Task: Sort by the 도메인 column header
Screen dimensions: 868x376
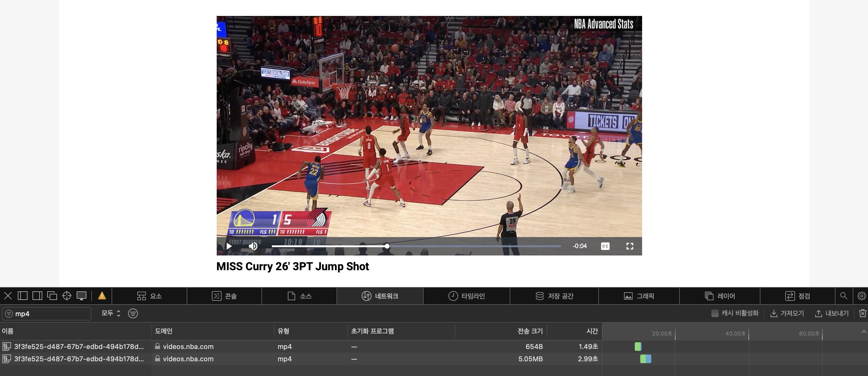Action: pos(213,331)
